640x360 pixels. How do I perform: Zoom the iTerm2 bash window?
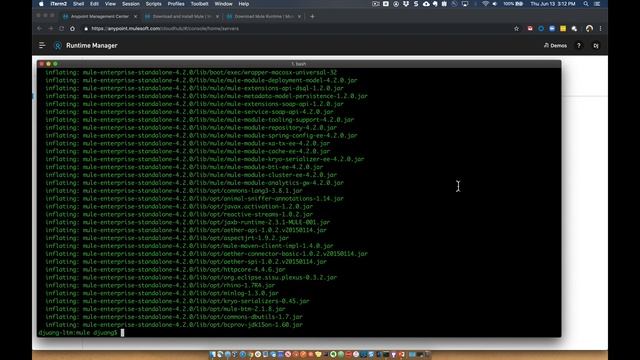55,64
